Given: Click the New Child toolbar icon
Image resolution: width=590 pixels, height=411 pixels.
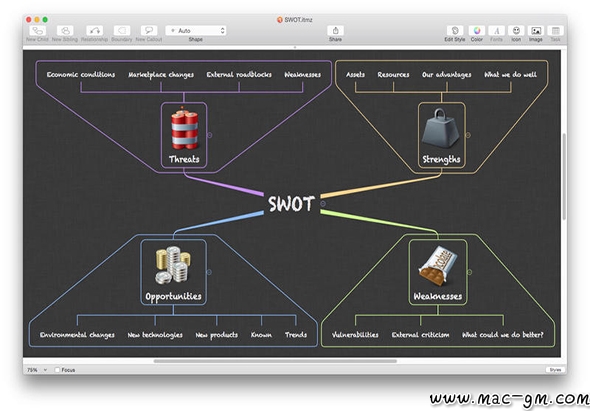Looking at the screenshot, I should 37,30.
